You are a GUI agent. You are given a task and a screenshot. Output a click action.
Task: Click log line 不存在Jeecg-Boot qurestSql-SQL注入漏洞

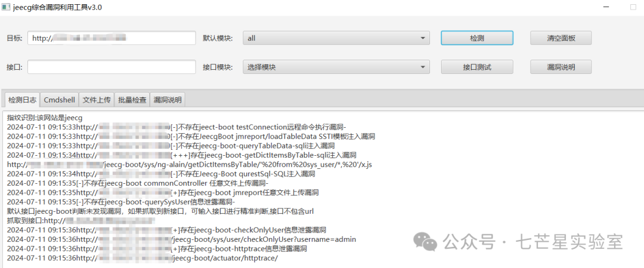pyautogui.click(x=161, y=174)
